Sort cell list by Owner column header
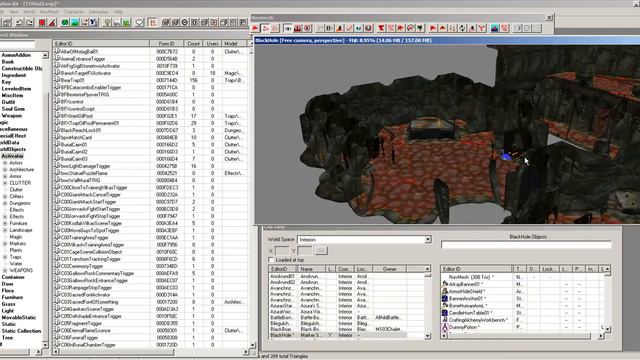 389,269
